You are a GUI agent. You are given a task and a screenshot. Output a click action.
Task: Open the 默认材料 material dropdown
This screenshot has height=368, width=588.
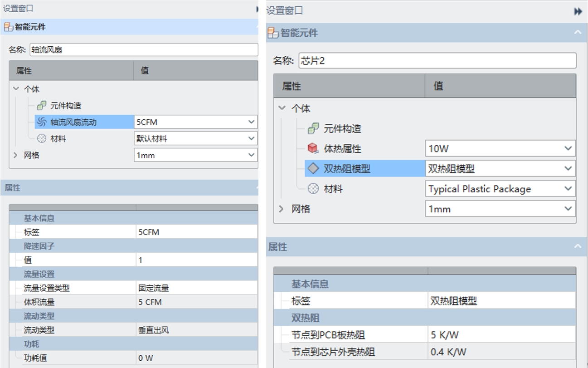(252, 139)
